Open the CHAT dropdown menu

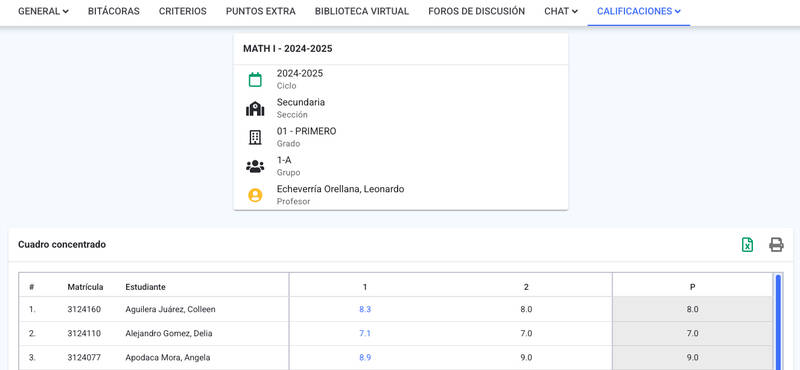pyautogui.click(x=561, y=11)
